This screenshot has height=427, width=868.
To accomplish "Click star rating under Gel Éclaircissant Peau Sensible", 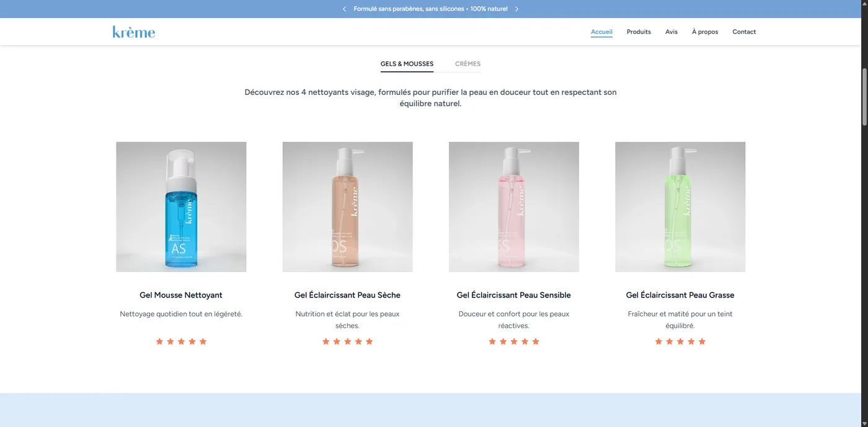I will pos(514,341).
